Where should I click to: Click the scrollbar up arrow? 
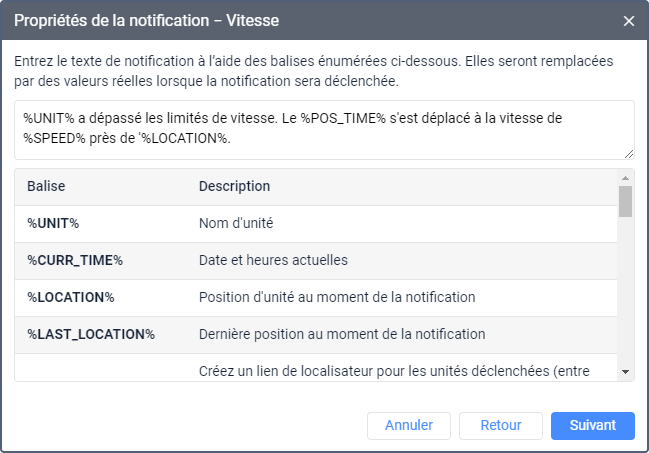click(x=626, y=177)
